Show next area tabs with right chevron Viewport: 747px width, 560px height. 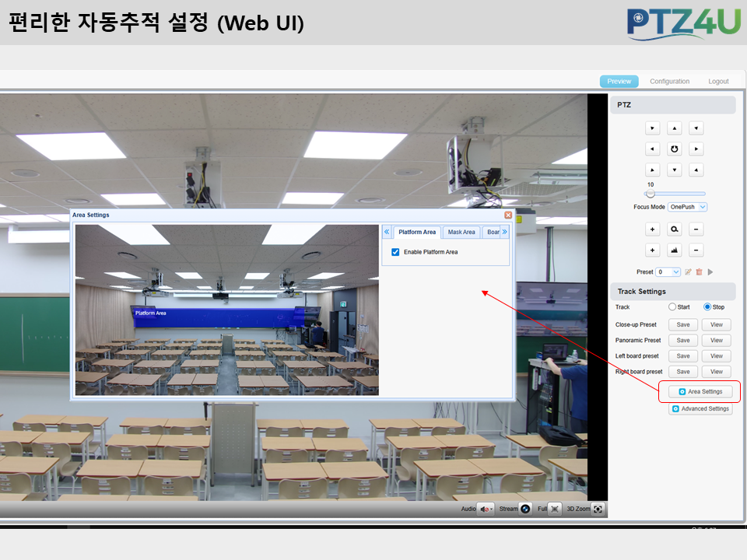click(504, 232)
